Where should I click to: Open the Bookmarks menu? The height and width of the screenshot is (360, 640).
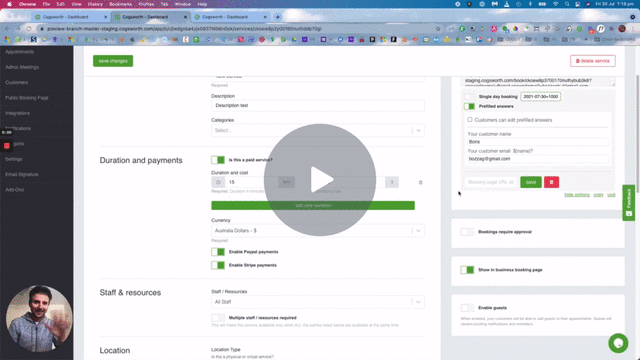pyautogui.click(x=120, y=4)
